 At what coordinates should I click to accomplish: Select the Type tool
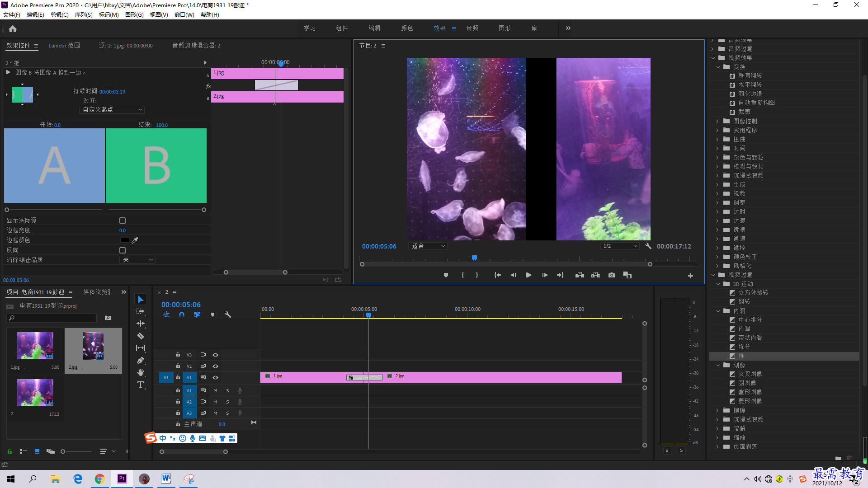click(x=141, y=385)
